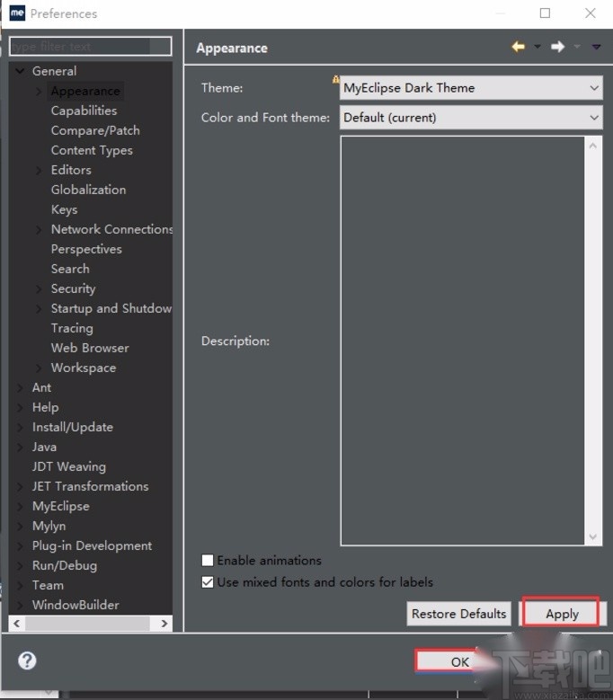
Task: Select WindowBuilder in the tree
Action: point(76,605)
